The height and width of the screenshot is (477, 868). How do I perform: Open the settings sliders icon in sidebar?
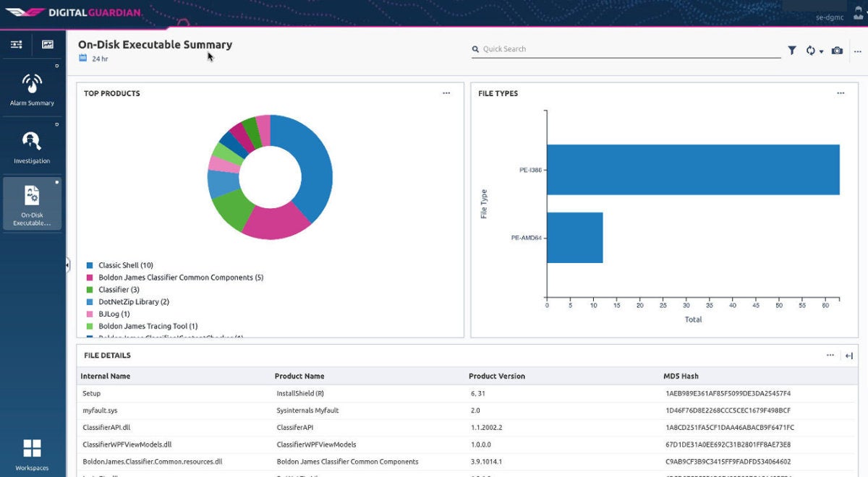[16, 45]
